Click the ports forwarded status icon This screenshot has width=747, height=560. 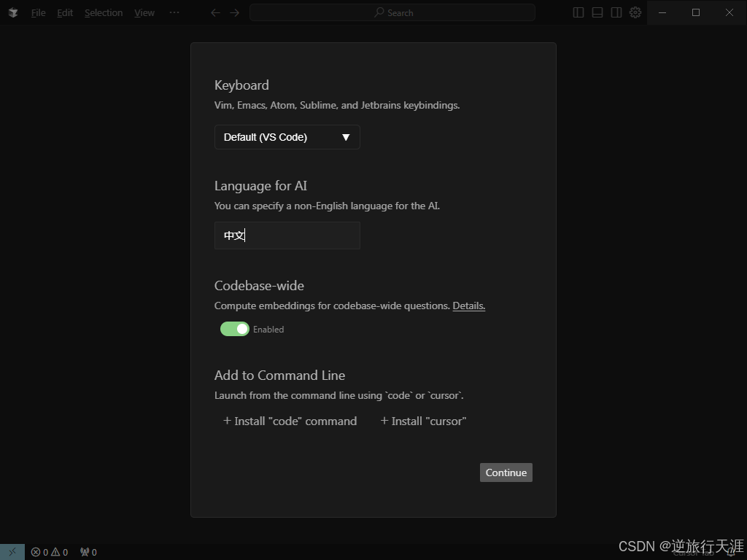tap(88, 553)
